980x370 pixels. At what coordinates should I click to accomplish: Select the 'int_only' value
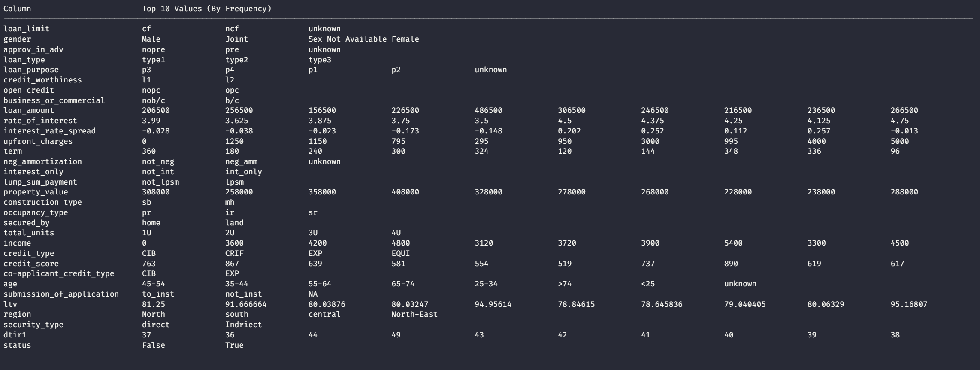pos(244,172)
